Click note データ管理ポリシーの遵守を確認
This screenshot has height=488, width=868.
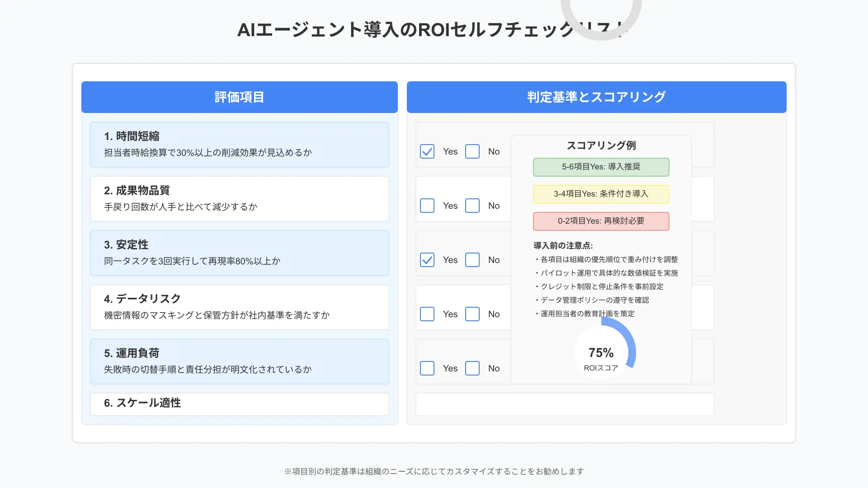click(591, 300)
